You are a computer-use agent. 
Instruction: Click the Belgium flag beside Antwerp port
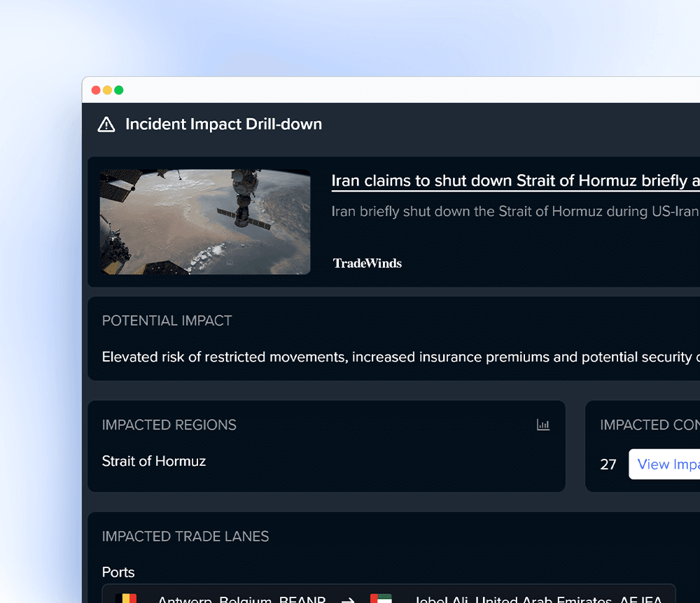[128, 599]
